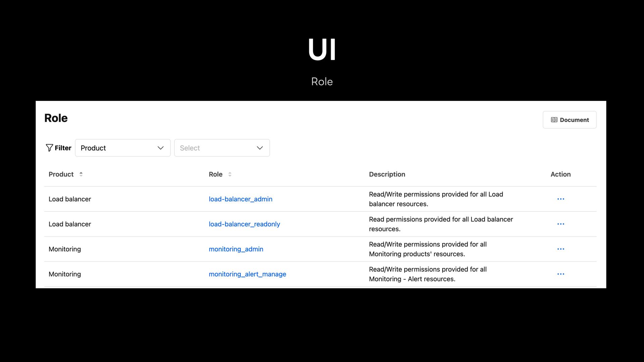644x362 pixels.
Task: Click the Action column header
Action: 560,174
